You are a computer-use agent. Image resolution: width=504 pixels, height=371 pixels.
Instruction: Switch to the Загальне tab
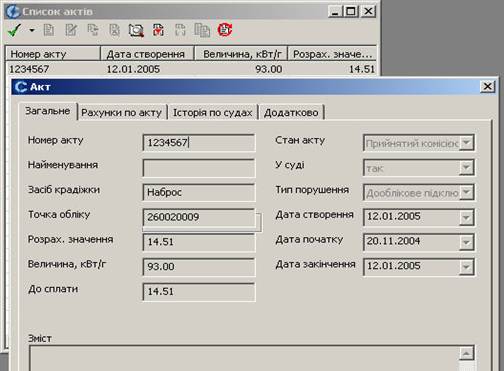click(48, 111)
